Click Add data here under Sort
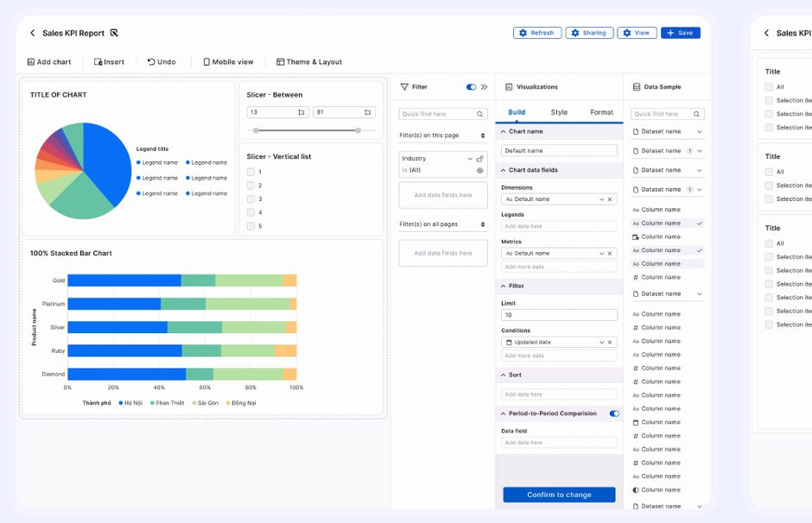This screenshot has height=523, width=812. click(559, 394)
